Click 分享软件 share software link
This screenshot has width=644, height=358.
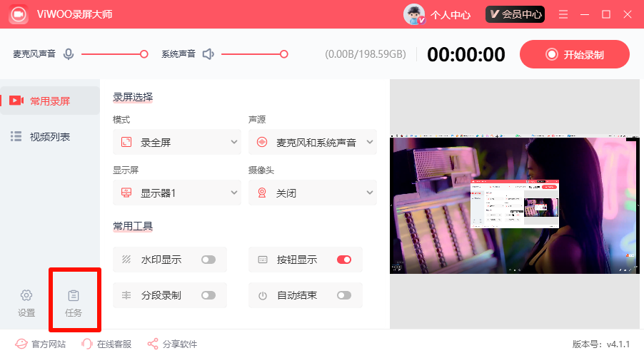click(x=180, y=344)
